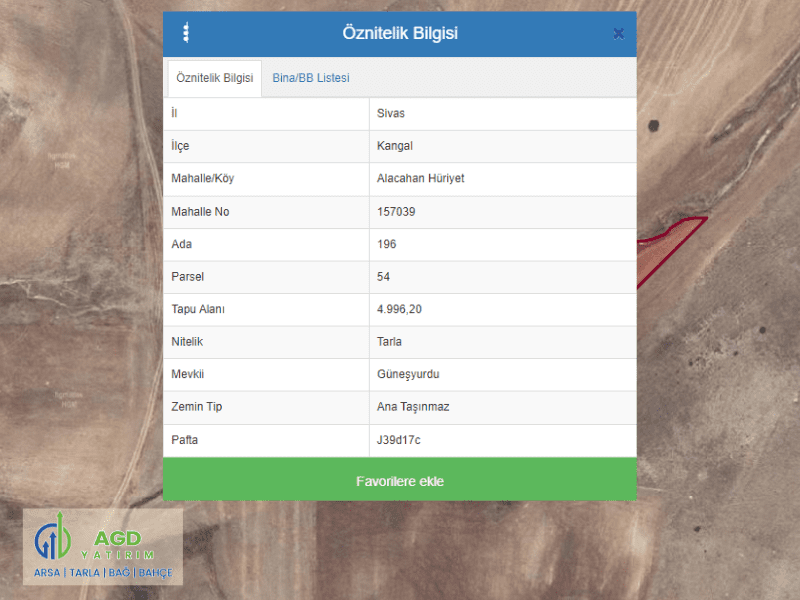Click the AGD Yatırım logo
This screenshot has height=600, width=800.
tap(103, 547)
